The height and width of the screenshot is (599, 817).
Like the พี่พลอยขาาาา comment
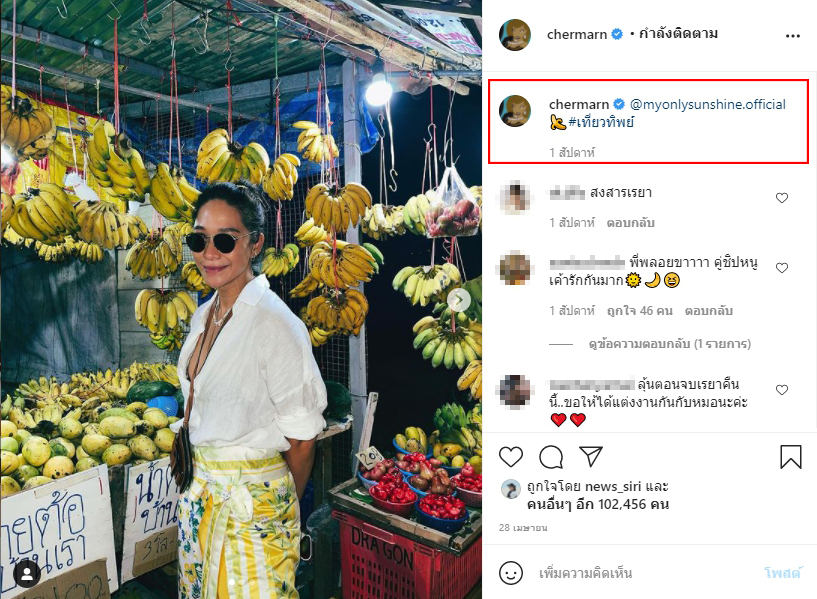coord(782,268)
